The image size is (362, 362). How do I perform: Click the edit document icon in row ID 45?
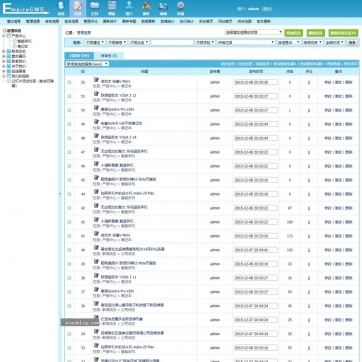96,178
